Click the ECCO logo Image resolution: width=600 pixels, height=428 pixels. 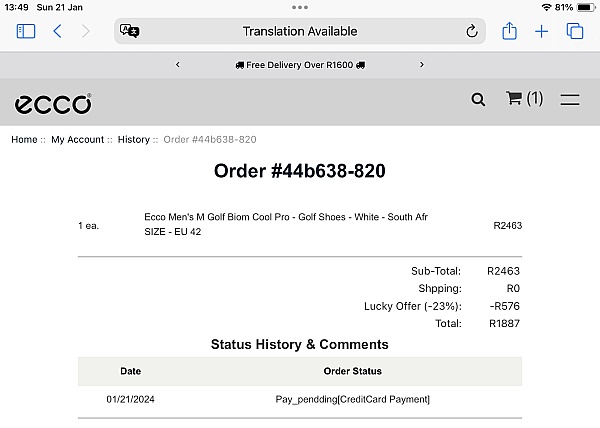click(53, 103)
